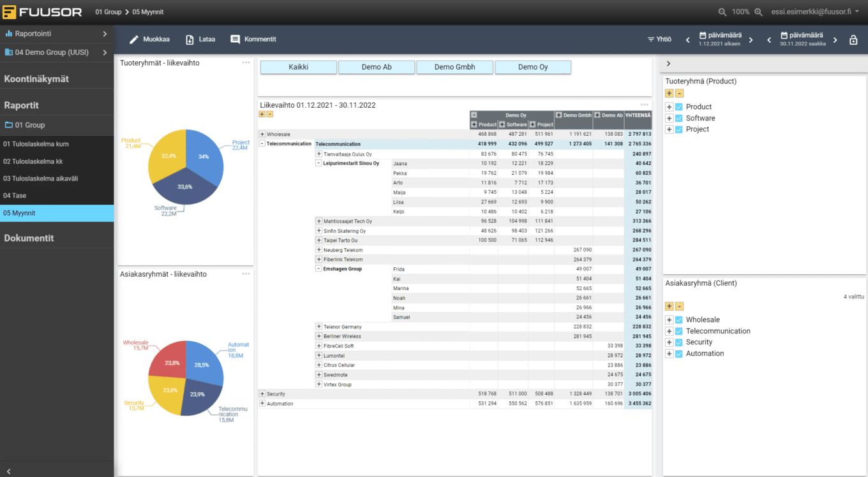
Task: Open Yhtiö filter icon
Action: click(x=651, y=40)
